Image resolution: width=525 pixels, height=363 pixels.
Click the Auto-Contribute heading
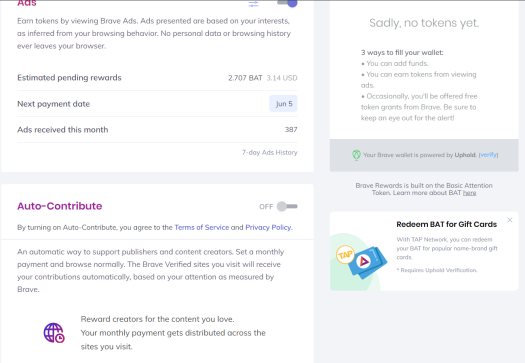tap(60, 206)
